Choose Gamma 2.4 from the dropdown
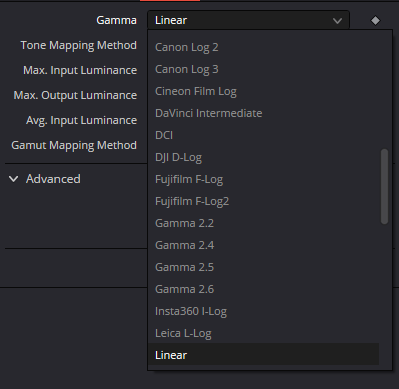Screen dimensions: 399x389 point(263,245)
